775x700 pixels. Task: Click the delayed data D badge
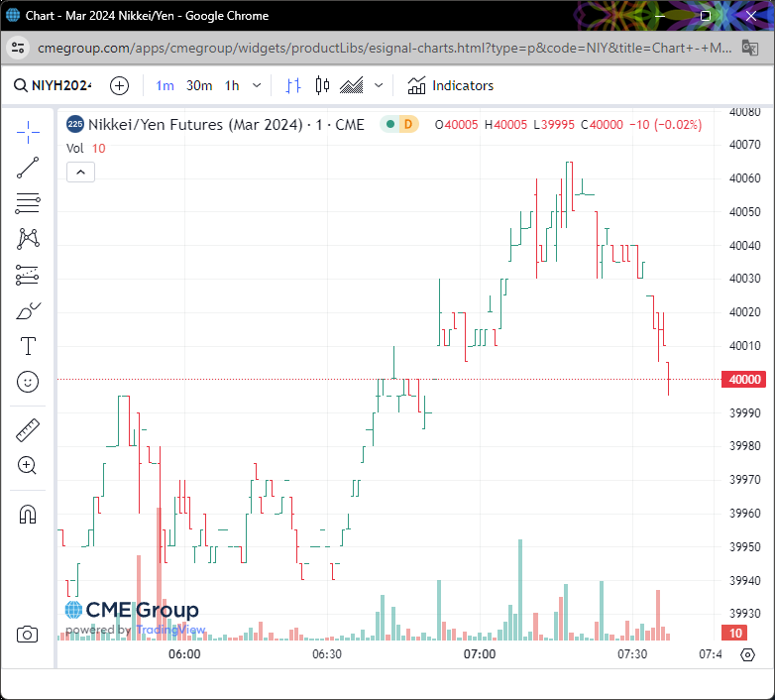coord(408,124)
